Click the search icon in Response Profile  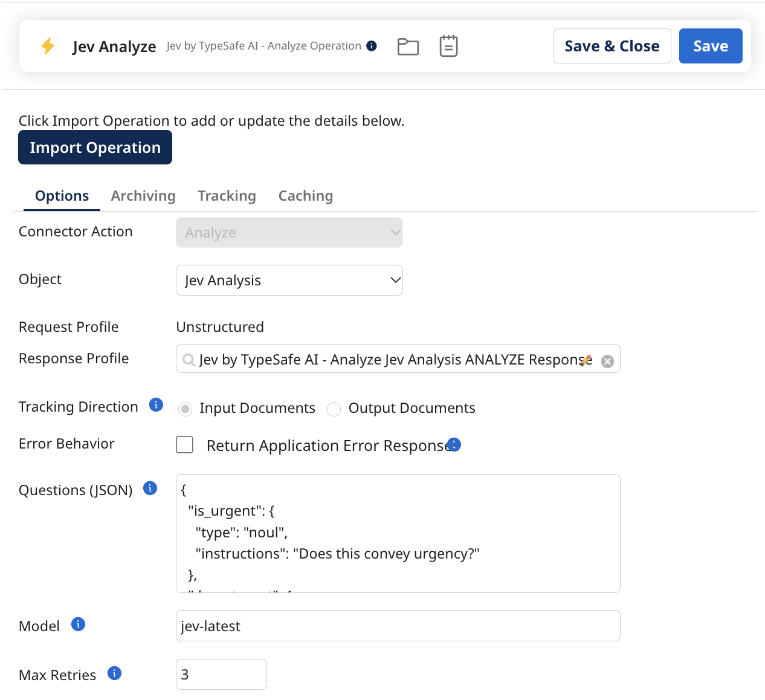click(x=189, y=360)
